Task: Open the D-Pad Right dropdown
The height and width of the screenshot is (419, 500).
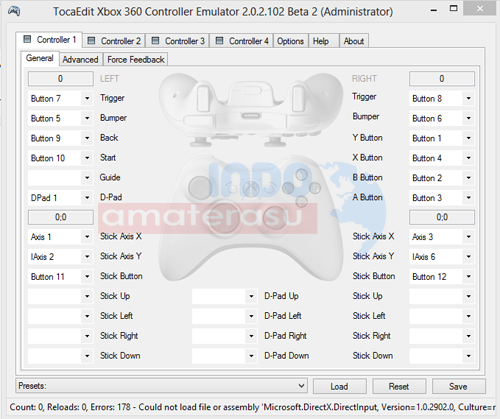Action: coord(225,336)
